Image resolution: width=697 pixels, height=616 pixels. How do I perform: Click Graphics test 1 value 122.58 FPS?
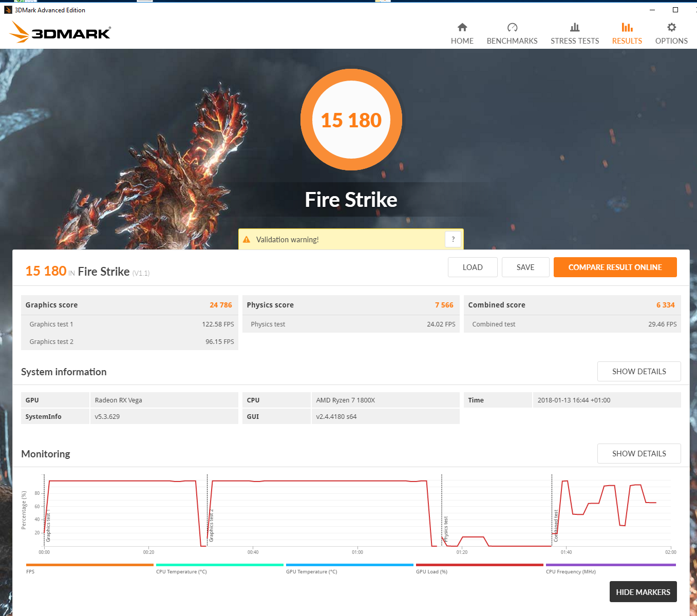(218, 324)
